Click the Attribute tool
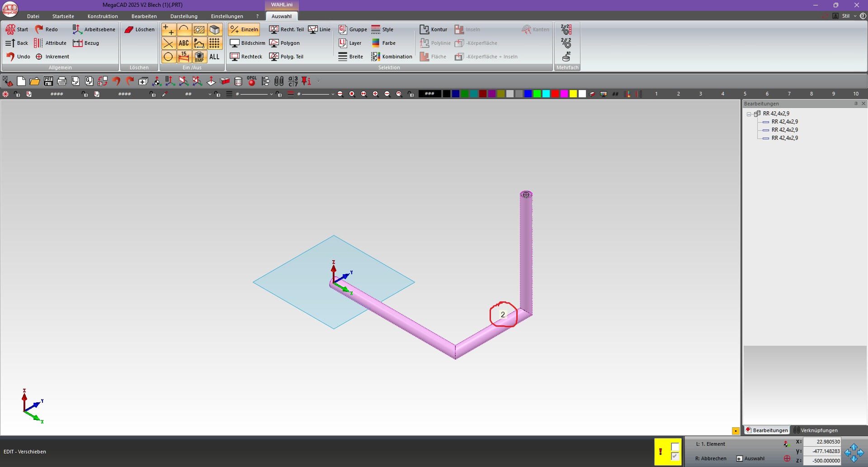868x467 pixels. (x=50, y=43)
